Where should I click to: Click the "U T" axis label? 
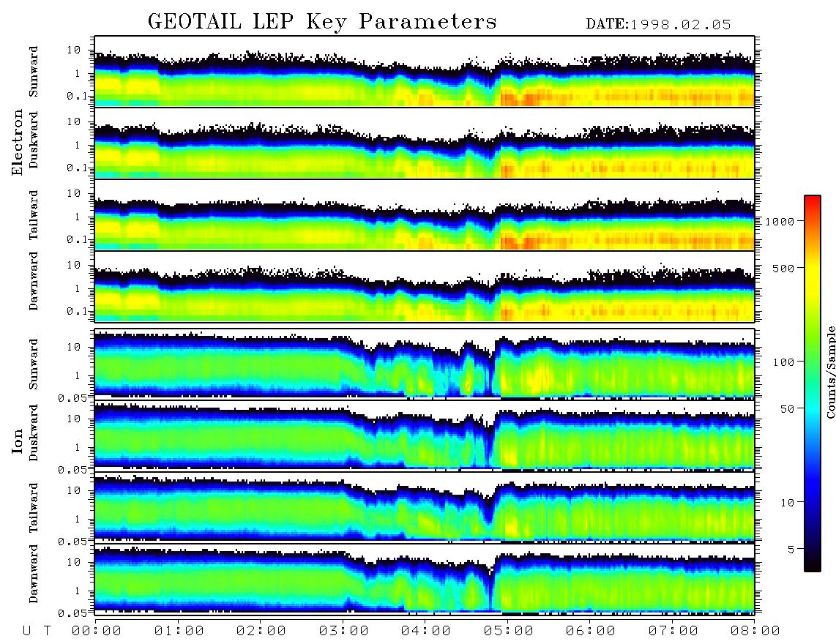point(37,631)
